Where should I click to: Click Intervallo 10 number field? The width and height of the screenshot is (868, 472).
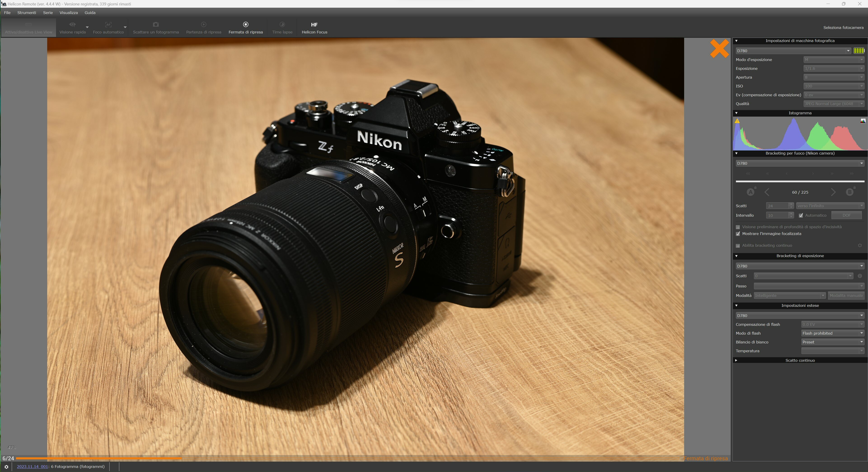coord(780,215)
